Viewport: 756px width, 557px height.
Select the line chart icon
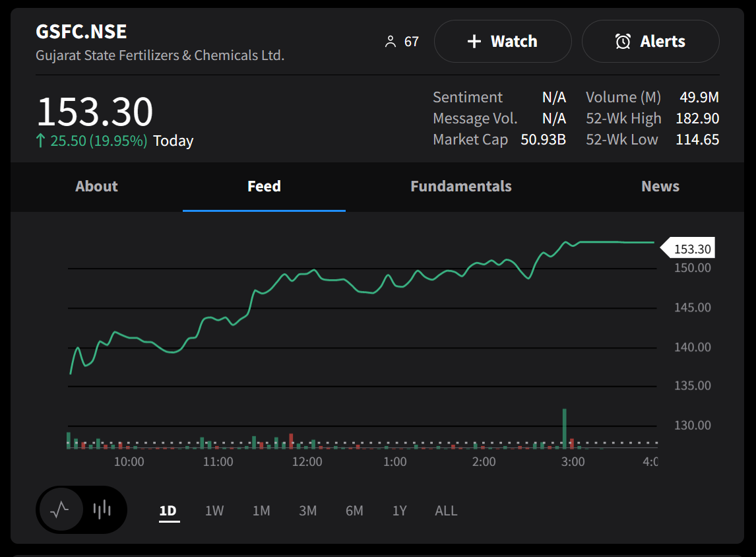pyautogui.click(x=60, y=509)
